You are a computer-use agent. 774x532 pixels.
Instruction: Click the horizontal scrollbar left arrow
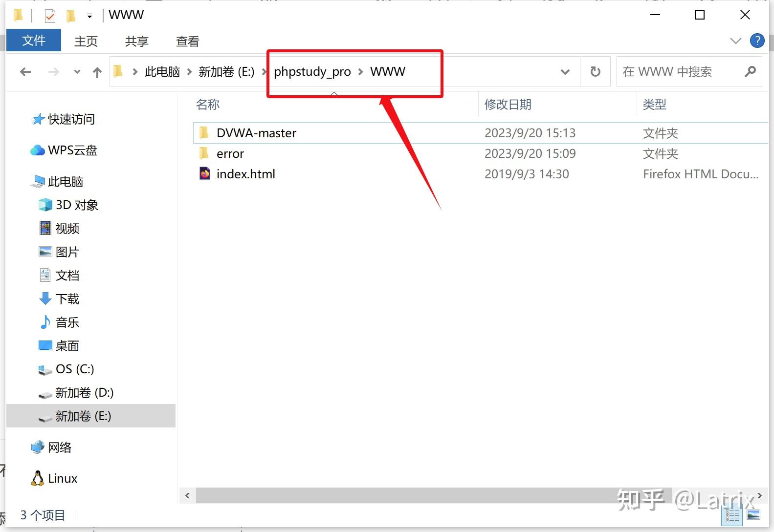188,495
